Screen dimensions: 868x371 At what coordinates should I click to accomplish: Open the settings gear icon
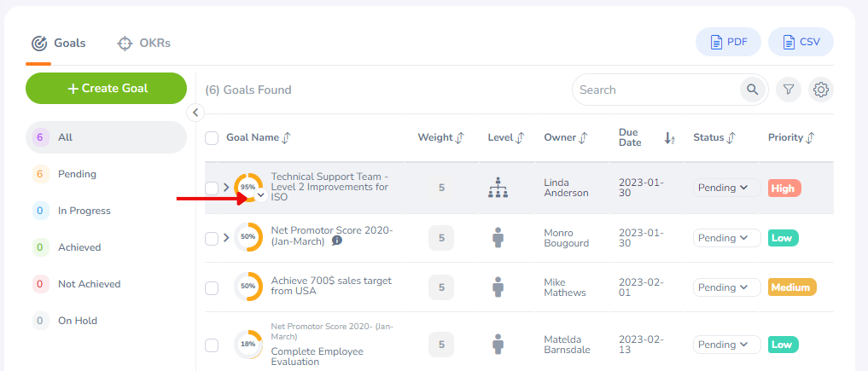pos(821,90)
